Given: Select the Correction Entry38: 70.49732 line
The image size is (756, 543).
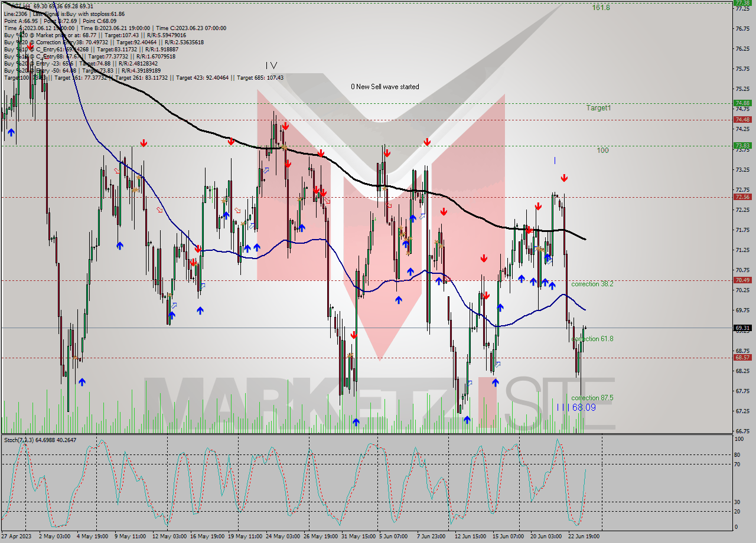Looking at the screenshot, I should [x=104, y=42].
